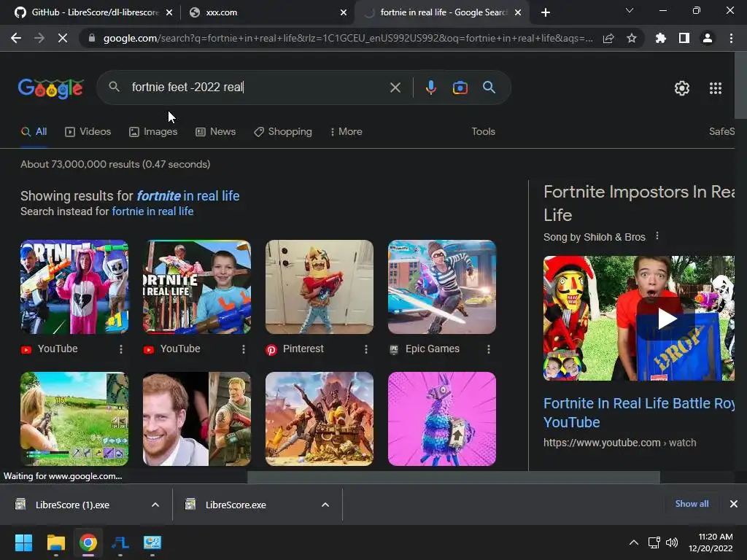Go back to previous page
Viewport: 747px width, 560px height.
[x=16, y=38]
